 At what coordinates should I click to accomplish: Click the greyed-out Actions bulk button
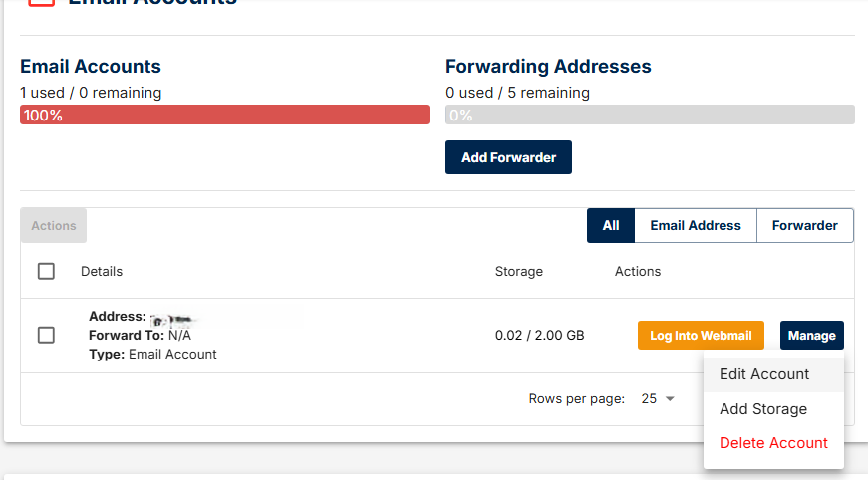point(54,226)
